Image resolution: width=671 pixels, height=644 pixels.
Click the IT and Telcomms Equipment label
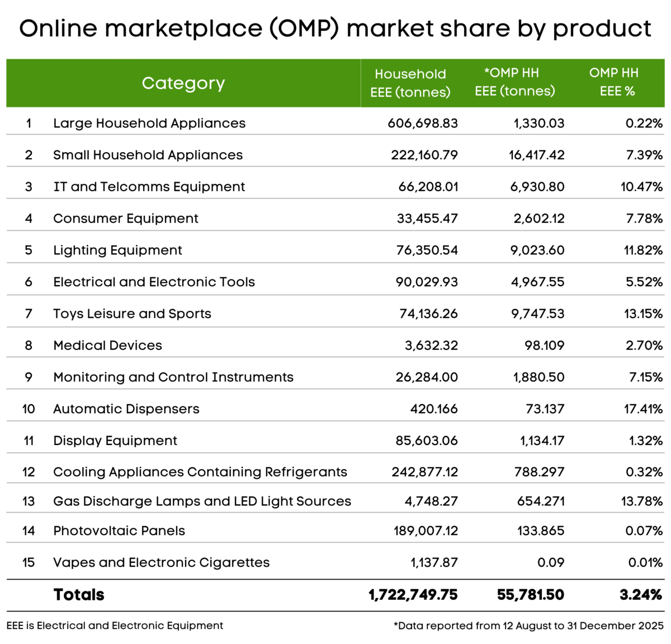tap(149, 187)
